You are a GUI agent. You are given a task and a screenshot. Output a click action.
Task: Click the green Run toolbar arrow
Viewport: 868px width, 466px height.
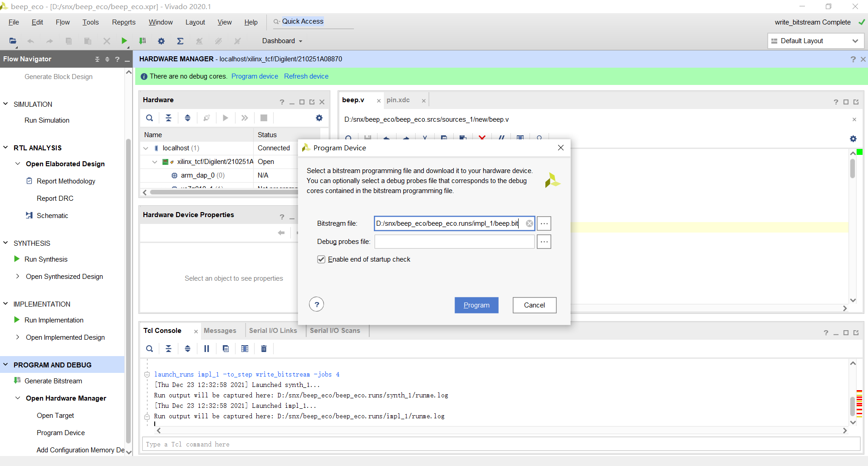point(124,41)
